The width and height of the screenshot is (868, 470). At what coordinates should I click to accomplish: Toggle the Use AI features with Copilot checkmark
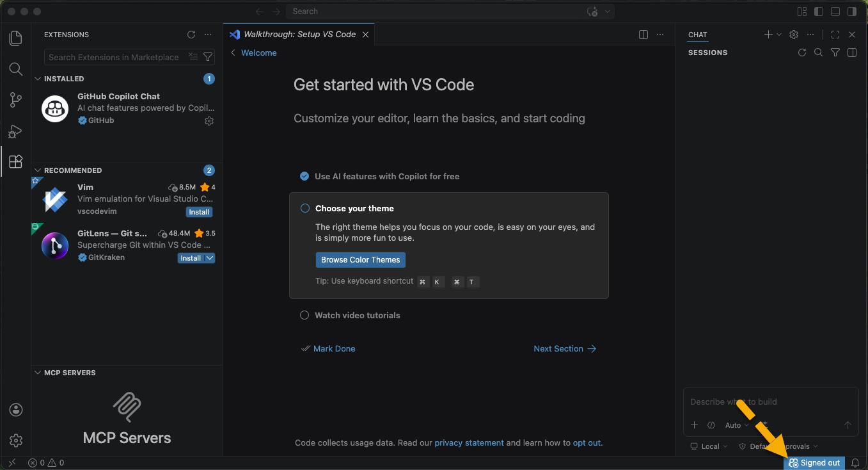click(304, 176)
